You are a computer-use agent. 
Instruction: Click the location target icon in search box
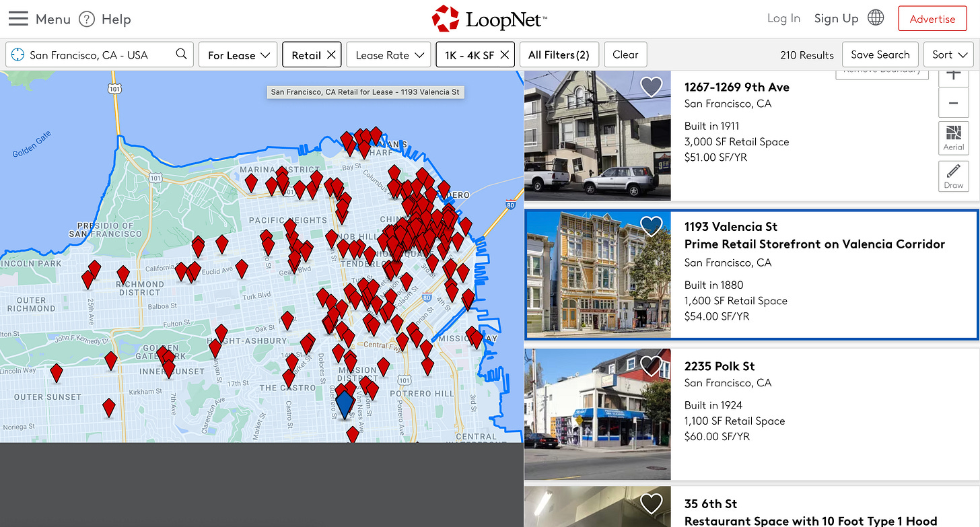(x=17, y=55)
